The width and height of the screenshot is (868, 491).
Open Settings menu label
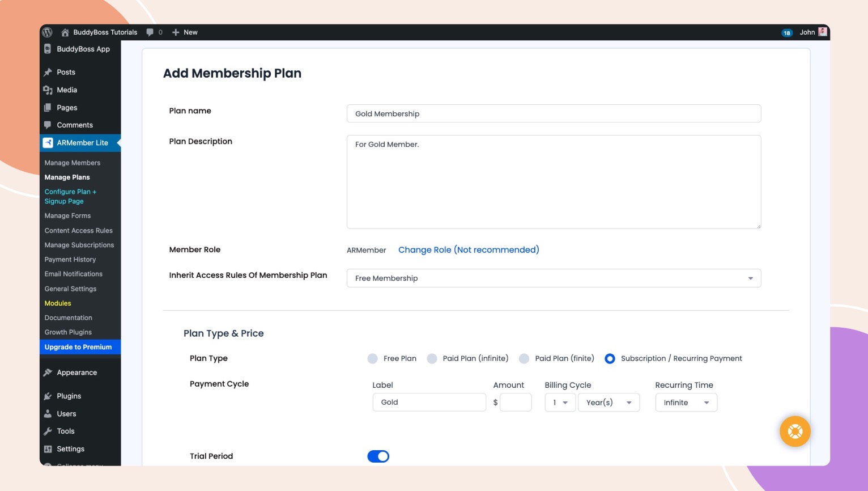tap(71, 449)
